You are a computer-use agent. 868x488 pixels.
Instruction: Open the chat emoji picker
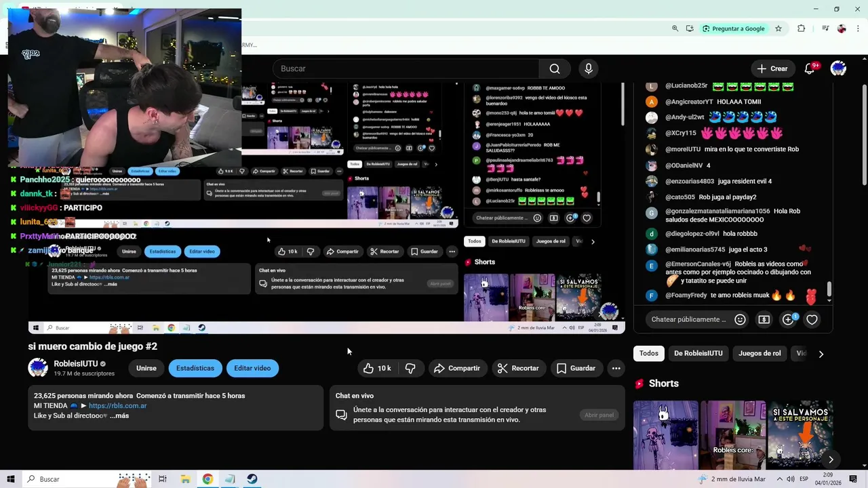[741, 319]
